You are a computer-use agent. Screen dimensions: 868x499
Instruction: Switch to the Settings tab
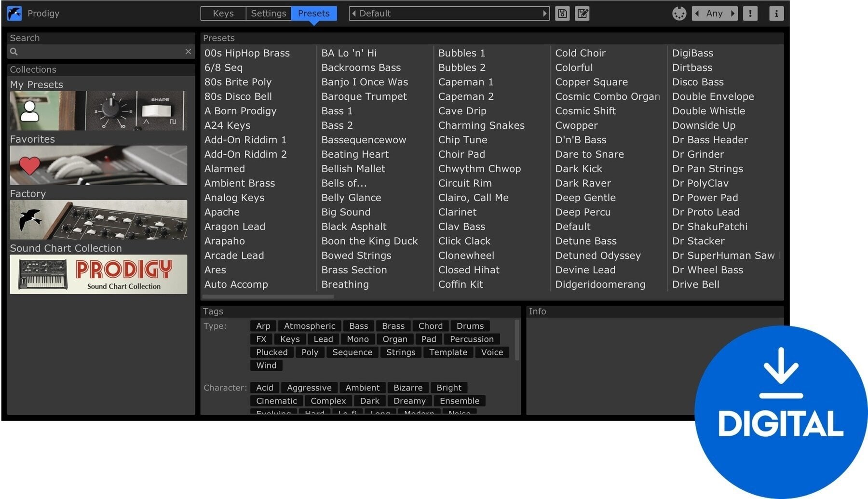click(269, 13)
